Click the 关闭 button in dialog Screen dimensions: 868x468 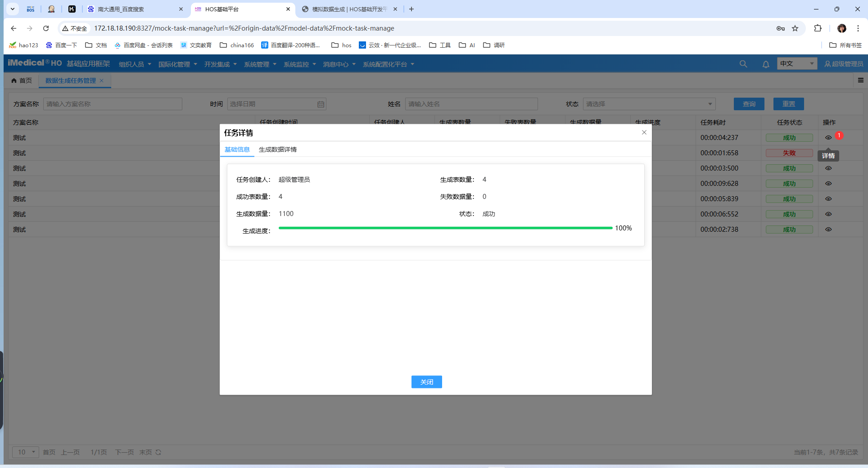(x=426, y=382)
